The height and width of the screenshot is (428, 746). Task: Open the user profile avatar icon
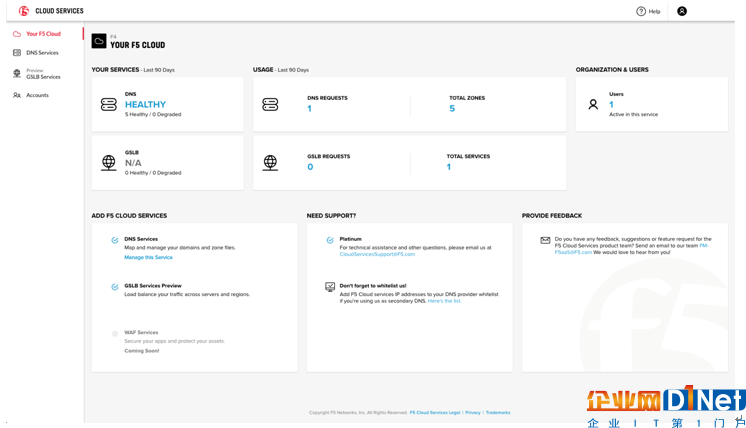click(x=682, y=11)
